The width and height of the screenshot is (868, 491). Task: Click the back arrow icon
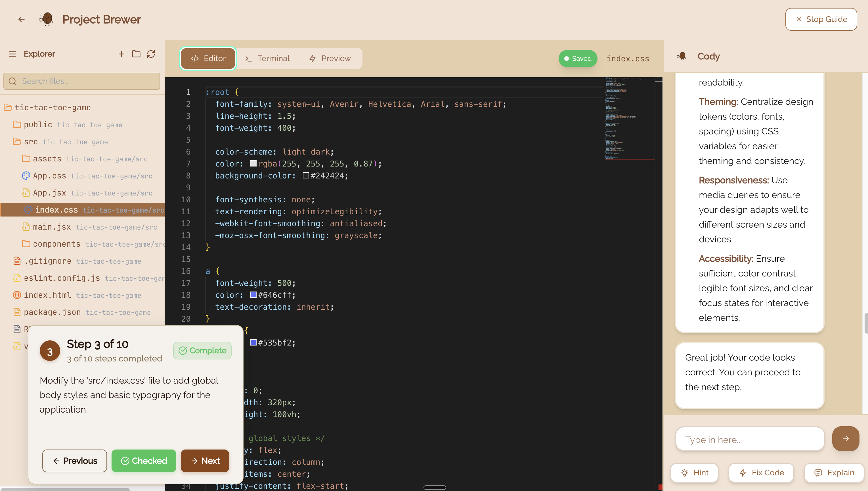21,19
